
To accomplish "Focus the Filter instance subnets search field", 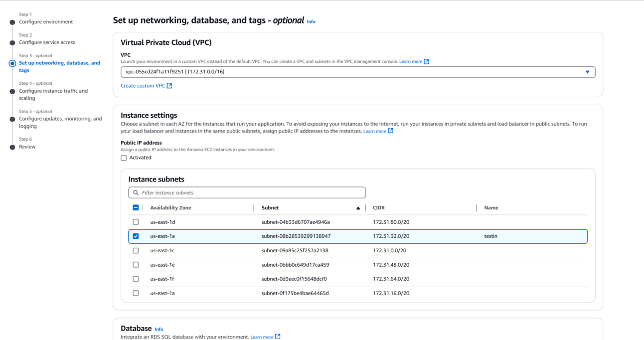I will (247, 192).
